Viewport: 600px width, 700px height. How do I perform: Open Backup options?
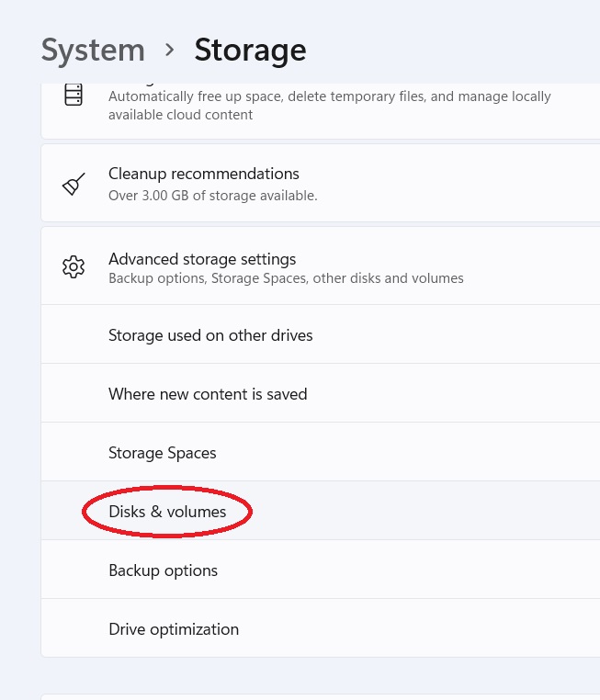point(321,570)
